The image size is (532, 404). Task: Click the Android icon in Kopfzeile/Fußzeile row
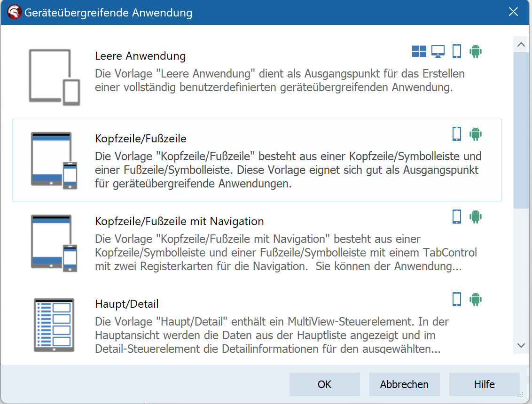click(x=476, y=134)
